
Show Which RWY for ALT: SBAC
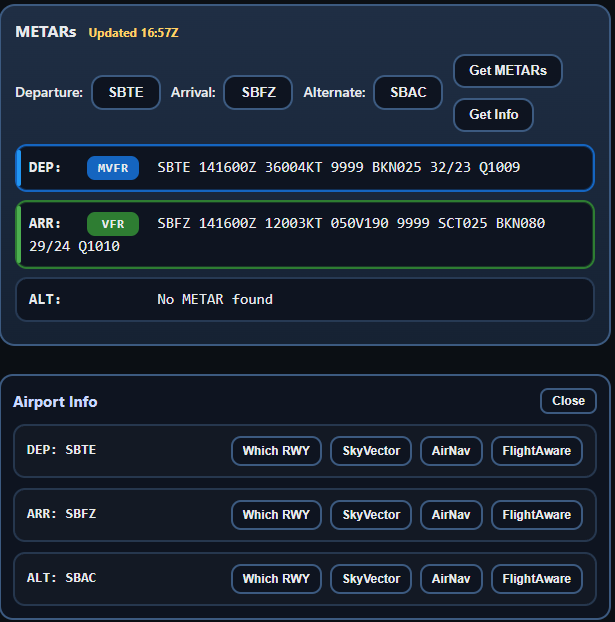pos(276,579)
